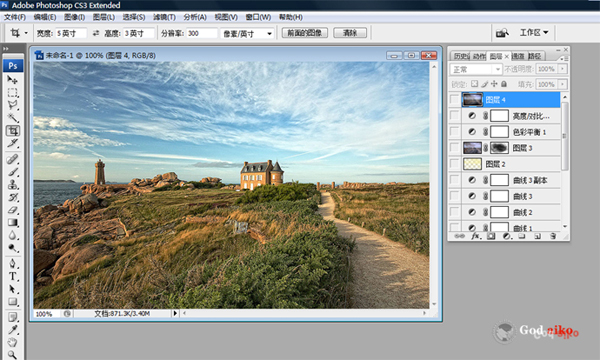Switch to the 历史 tab
Image resolution: width=600 pixels, height=360 pixels.
(460, 56)
